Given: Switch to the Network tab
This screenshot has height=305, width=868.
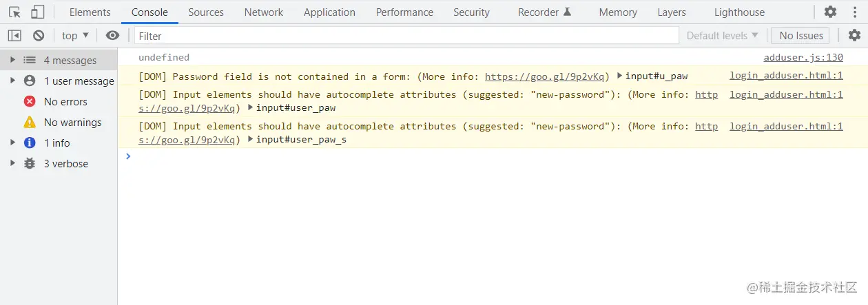Looking at the screenshot, I should pos(264,12).
